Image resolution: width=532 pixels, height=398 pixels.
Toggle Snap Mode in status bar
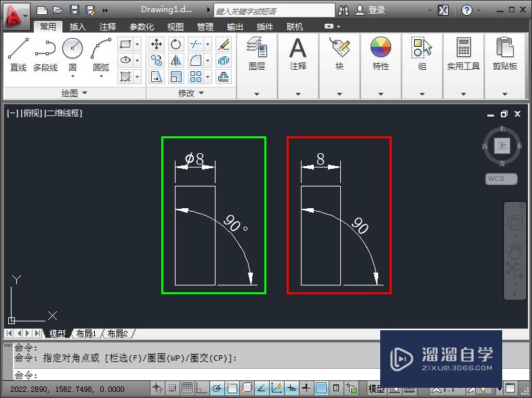(172, 388)
